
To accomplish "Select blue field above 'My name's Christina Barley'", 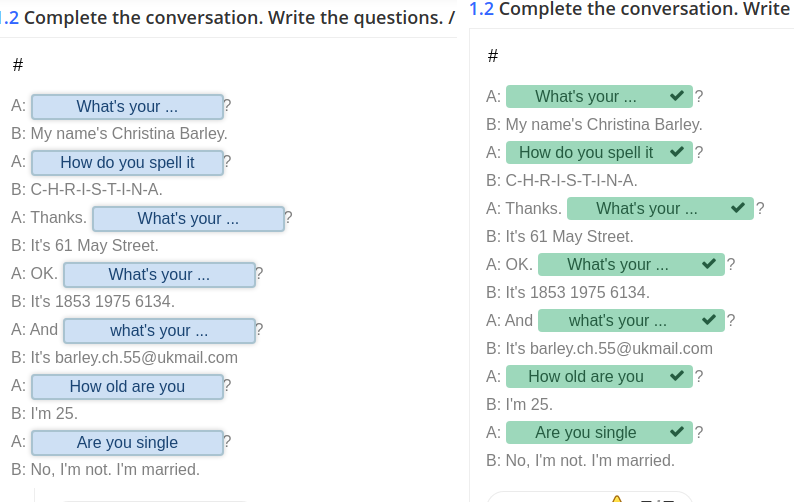I will 128,106.
